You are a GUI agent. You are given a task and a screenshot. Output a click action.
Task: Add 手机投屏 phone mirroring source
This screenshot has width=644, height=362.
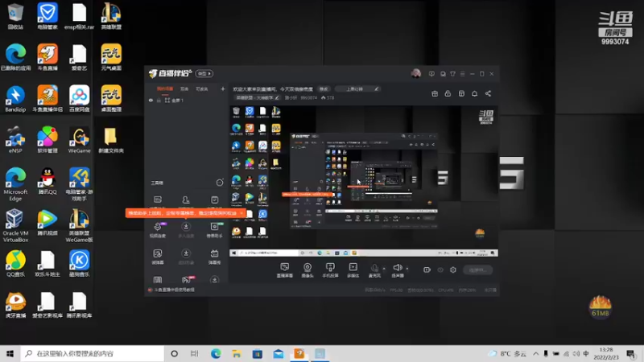click(330, 270)
